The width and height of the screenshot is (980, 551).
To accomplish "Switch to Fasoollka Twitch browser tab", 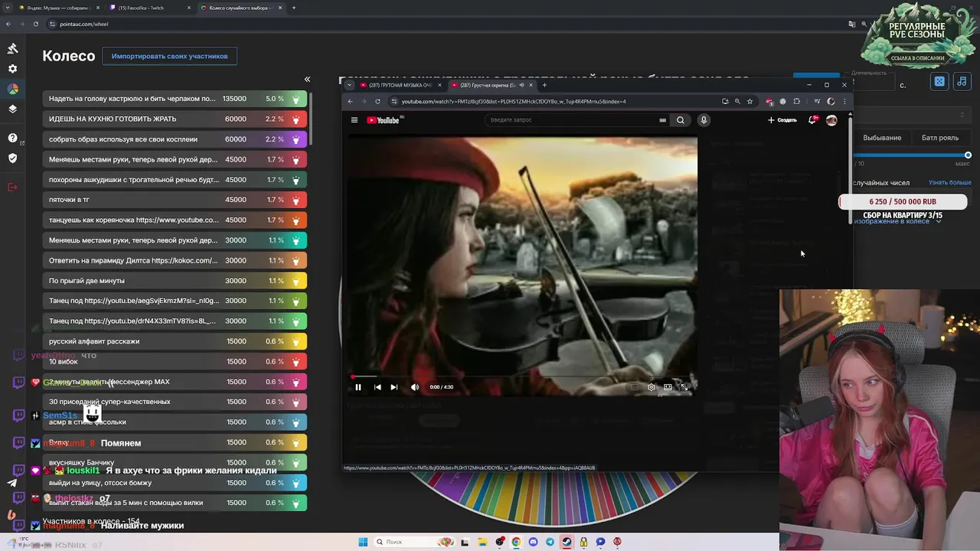I will pos(149,8).
